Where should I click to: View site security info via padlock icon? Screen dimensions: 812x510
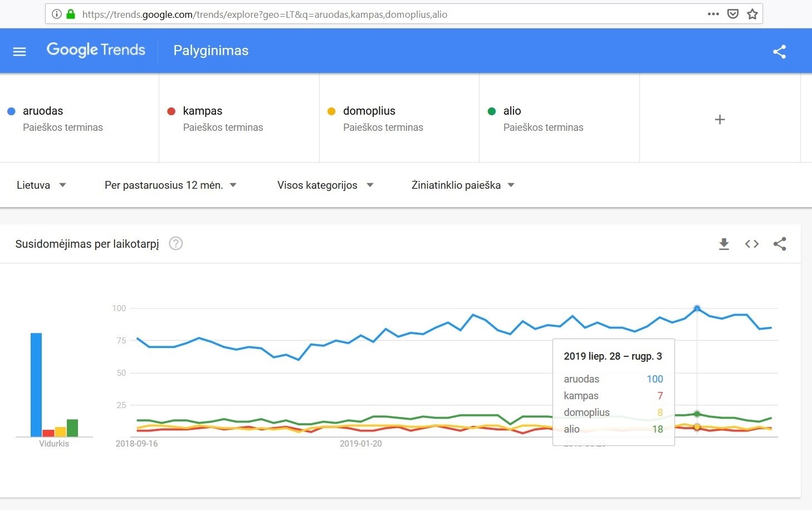[71, 14]
